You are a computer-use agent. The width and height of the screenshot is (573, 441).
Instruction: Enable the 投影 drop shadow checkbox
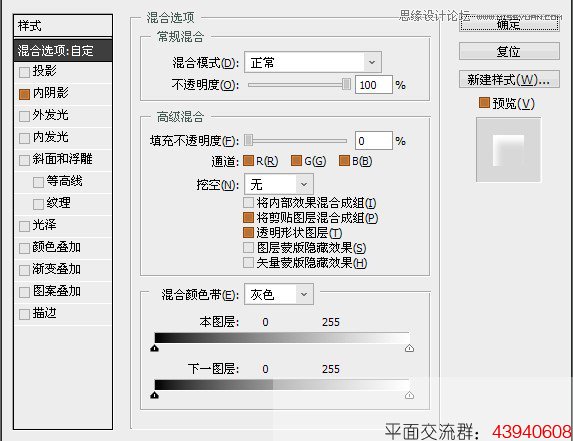coord(24,72)
